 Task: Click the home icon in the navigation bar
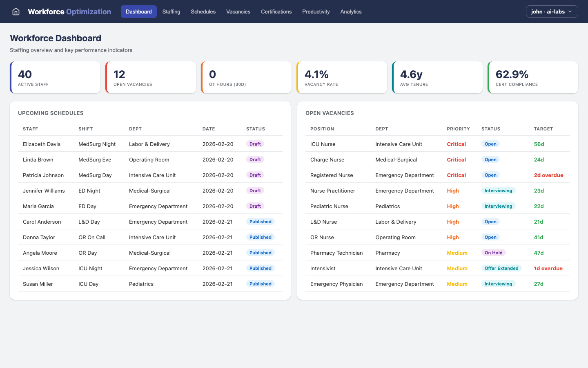16,11
